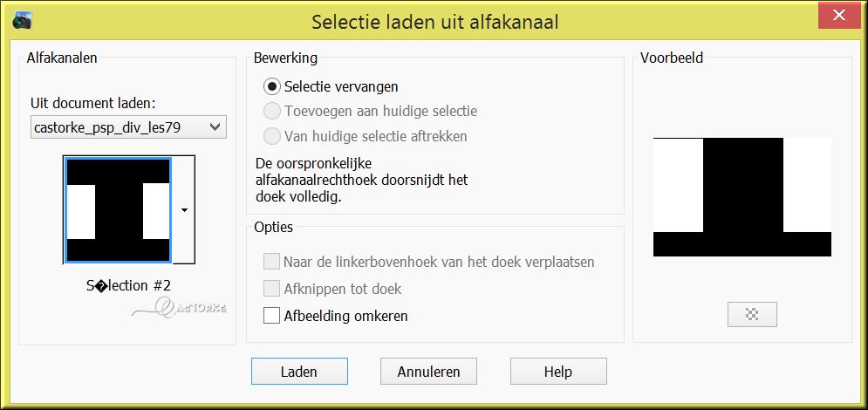Choose 'Van huidige selectie aftrekken' option
This screenshot has height=410, width=868.
click(272, 135)
